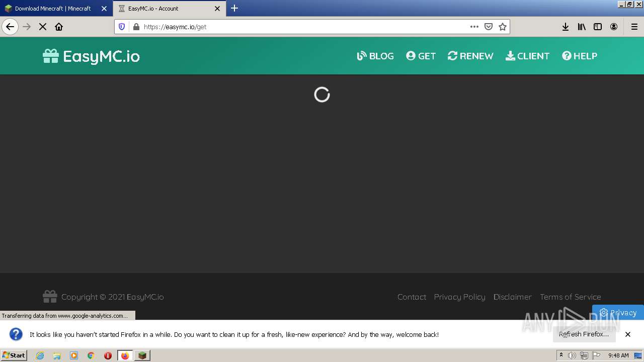Close the EasyMC.io Account tab
The height and width of the screenshot is (362, 644).
point(217,9)
